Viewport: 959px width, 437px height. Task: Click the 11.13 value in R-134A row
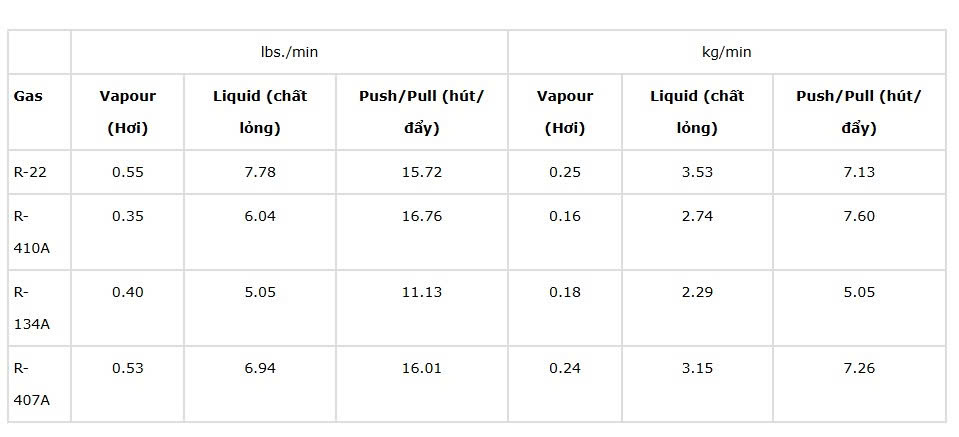tap(421, 292)
